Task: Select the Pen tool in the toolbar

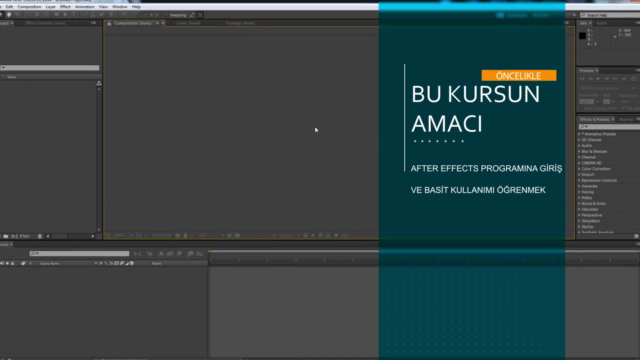Action: coord(65,15)
